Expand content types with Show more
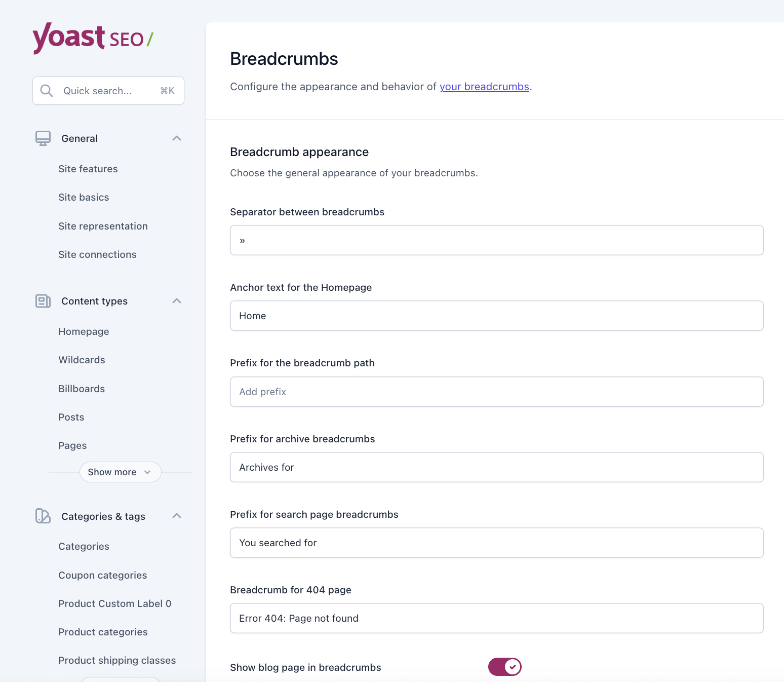 [120, 472]
